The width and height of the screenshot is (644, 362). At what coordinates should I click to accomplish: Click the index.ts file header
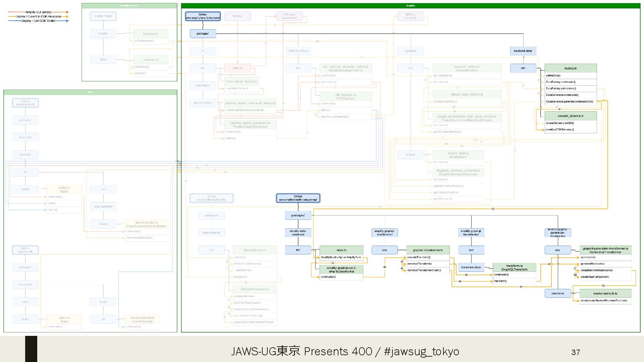click(x=341, y=250)
